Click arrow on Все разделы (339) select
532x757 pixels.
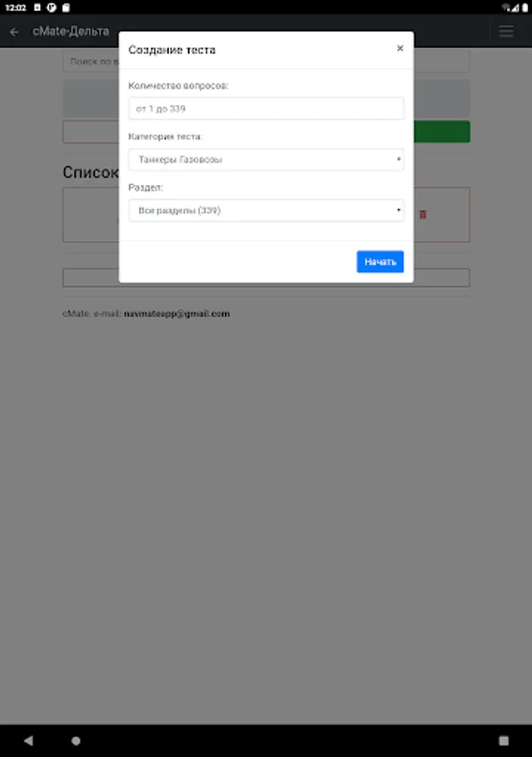398,210
